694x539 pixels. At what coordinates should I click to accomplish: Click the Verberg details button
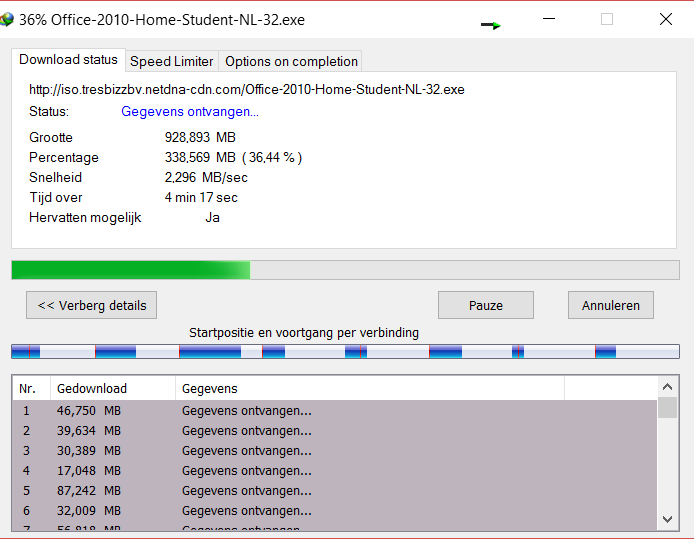92,305
